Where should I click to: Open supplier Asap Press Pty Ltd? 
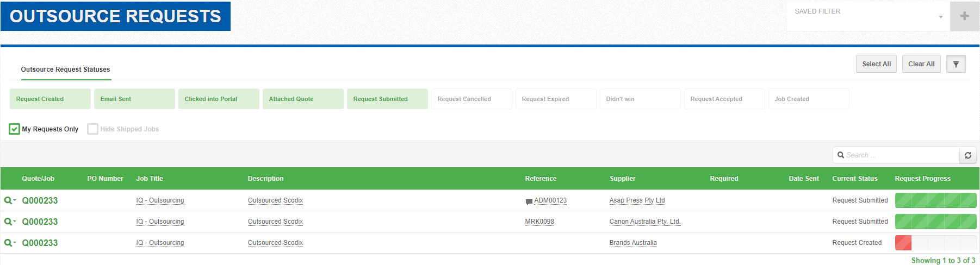(637, 200)
